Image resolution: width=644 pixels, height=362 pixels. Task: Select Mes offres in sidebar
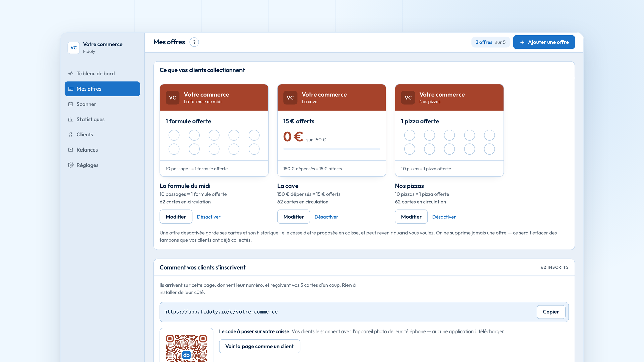click(102, 89)
